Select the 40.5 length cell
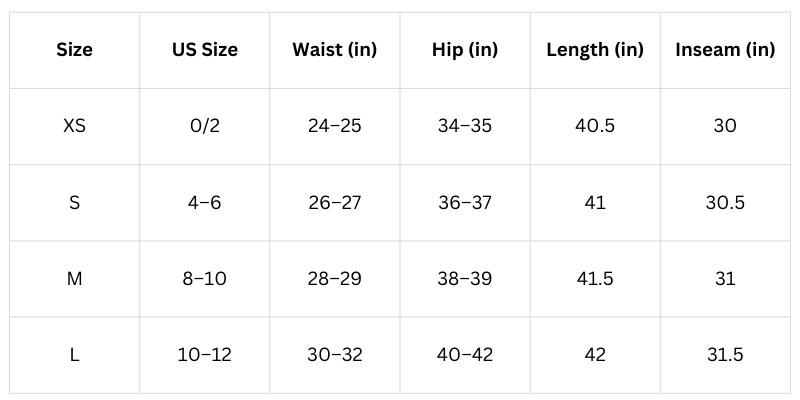 pos(594,126)
